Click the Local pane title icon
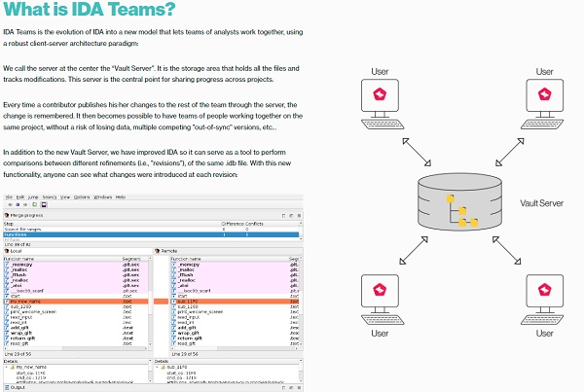The height and width of the screenshot is (392, 584). click(x=7, y=251)
